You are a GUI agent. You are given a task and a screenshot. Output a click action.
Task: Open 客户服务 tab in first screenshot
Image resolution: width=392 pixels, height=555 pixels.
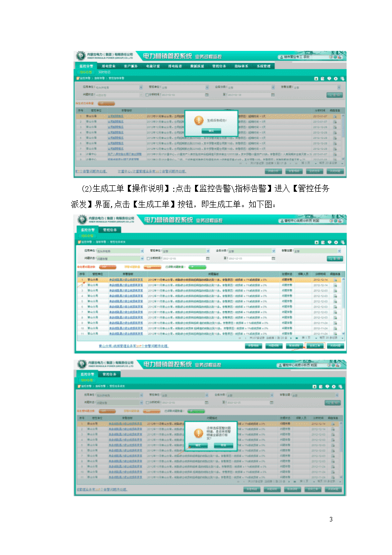click(131, 66)
